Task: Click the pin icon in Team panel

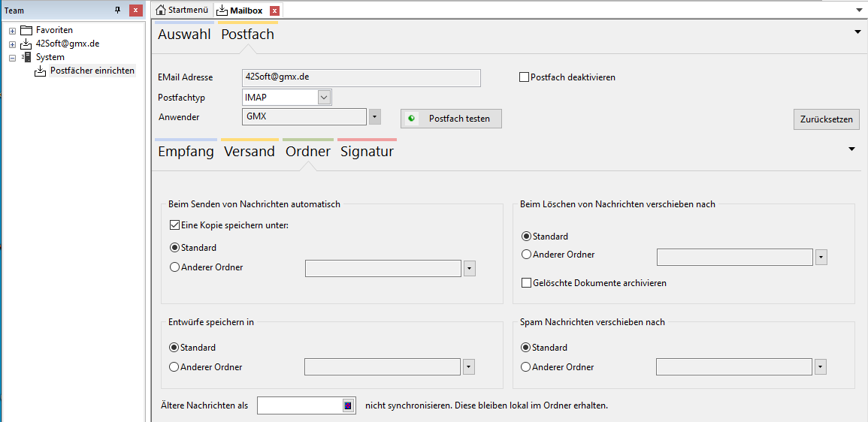Action: coord(117,10)
